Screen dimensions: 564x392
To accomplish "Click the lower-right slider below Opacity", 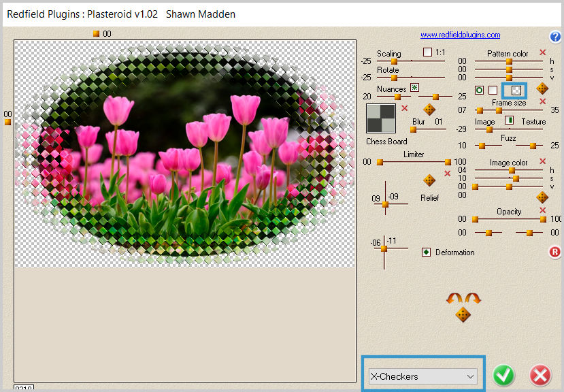I will 529,233.
